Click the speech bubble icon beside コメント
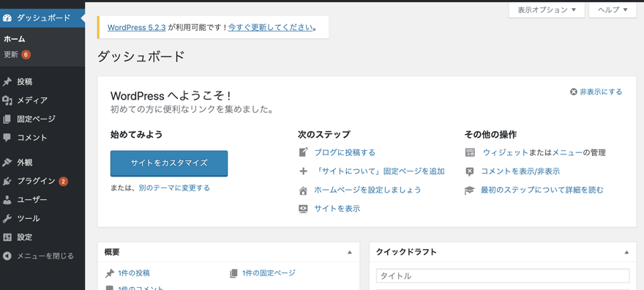This screenshot has height=290, width=644. coord(7,138)
